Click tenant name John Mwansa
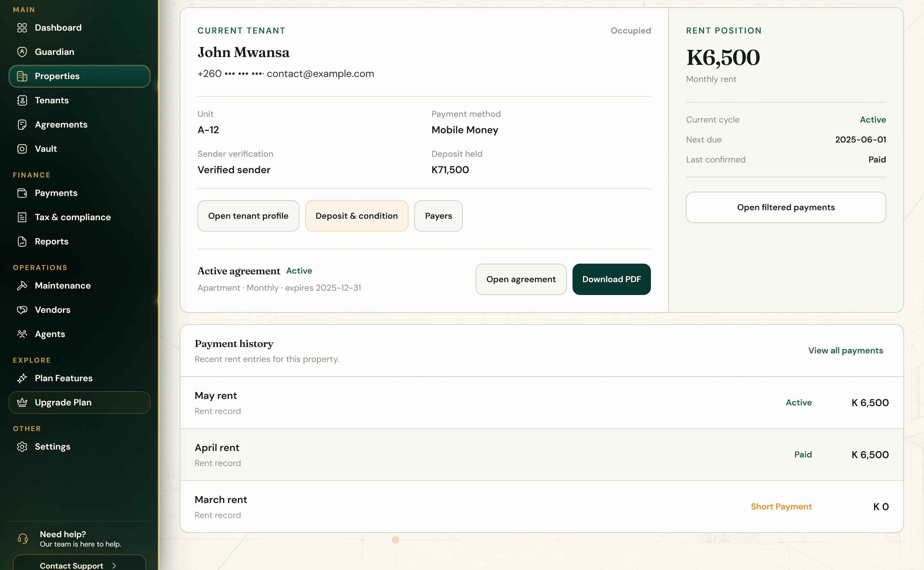 pos(244,52)
